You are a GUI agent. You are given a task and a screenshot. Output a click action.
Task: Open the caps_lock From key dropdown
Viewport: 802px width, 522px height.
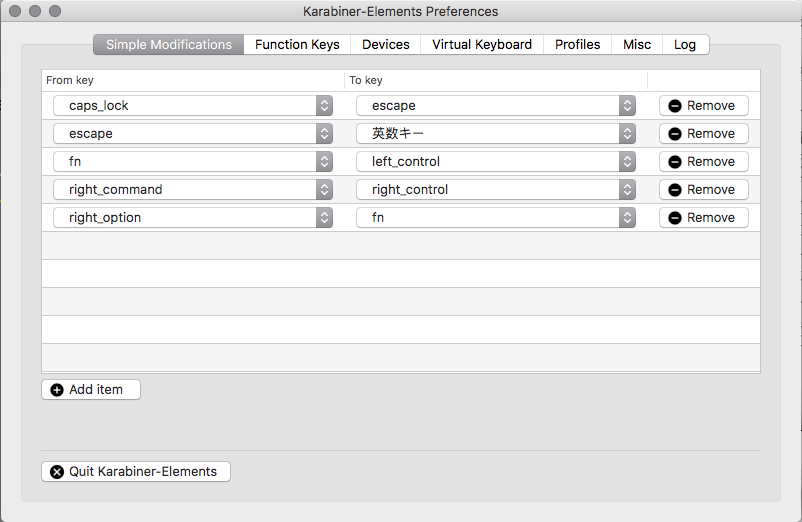coord(193,106)
